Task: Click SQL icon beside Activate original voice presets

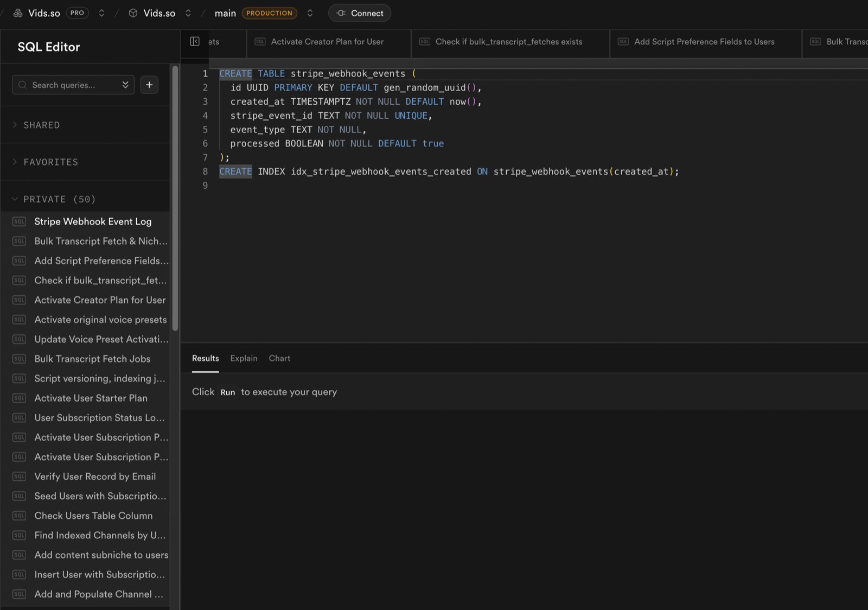Action: (19, 320)
